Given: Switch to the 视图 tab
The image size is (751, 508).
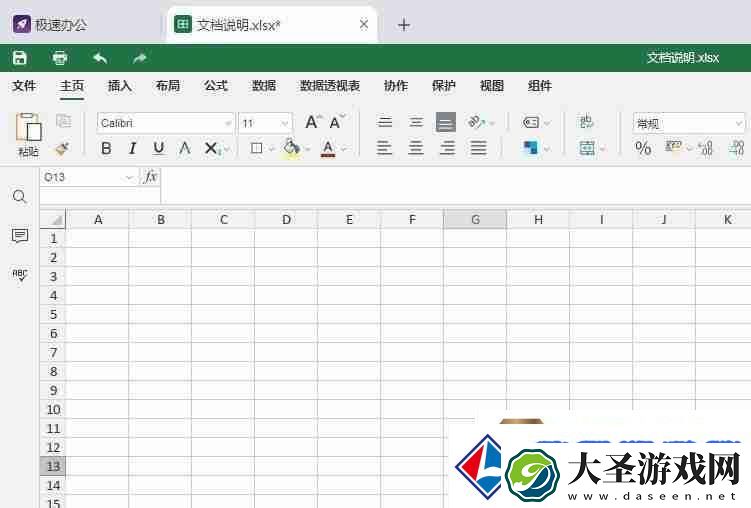Looking at the screenshot, I should tap(492, 86).
